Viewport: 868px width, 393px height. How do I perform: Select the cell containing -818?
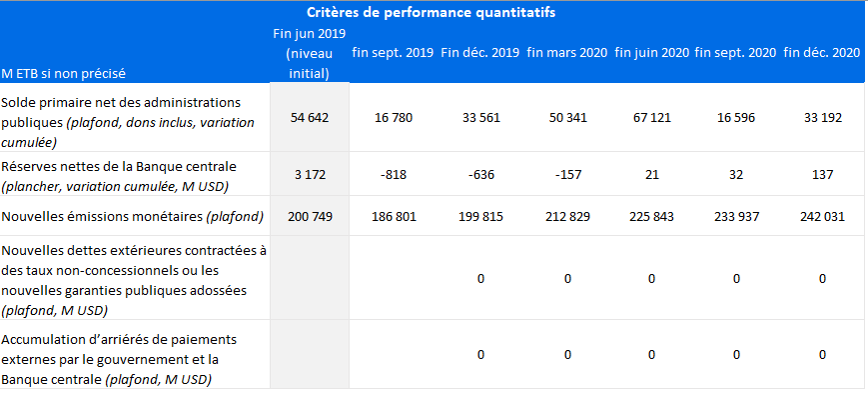coord(393,175)
